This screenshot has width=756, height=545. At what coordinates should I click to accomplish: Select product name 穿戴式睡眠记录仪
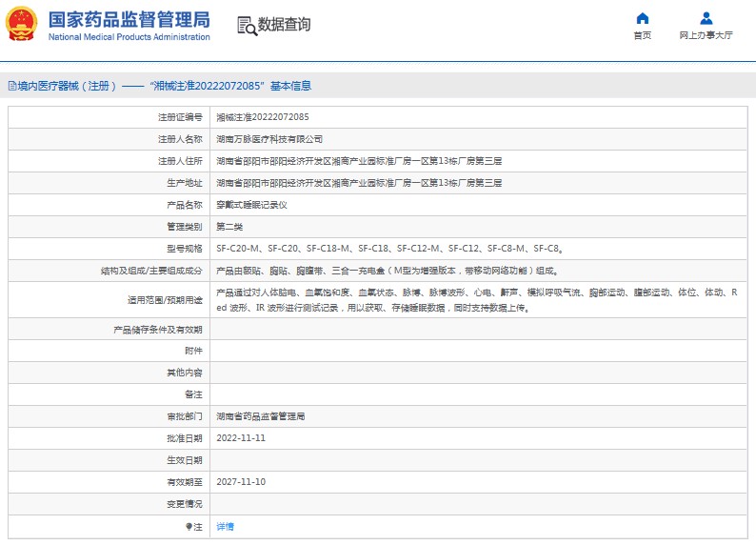pos(251,205)
